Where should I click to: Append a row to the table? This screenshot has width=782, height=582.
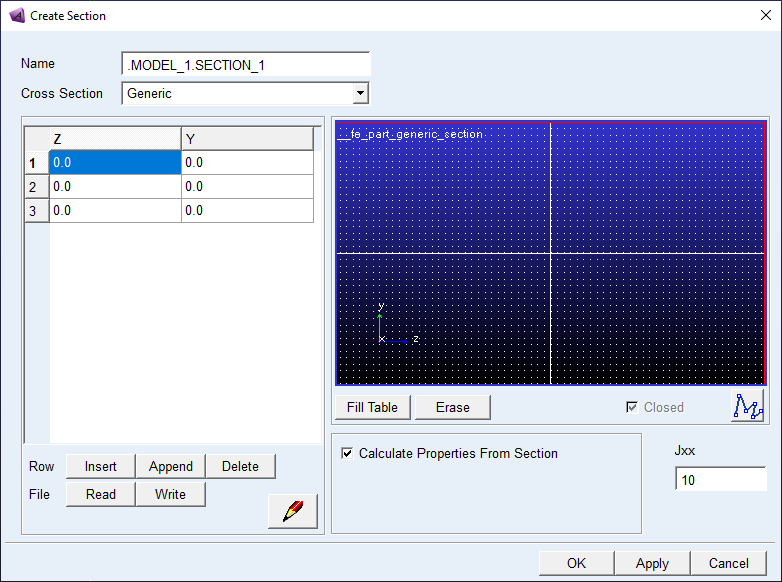click(170, 466)
